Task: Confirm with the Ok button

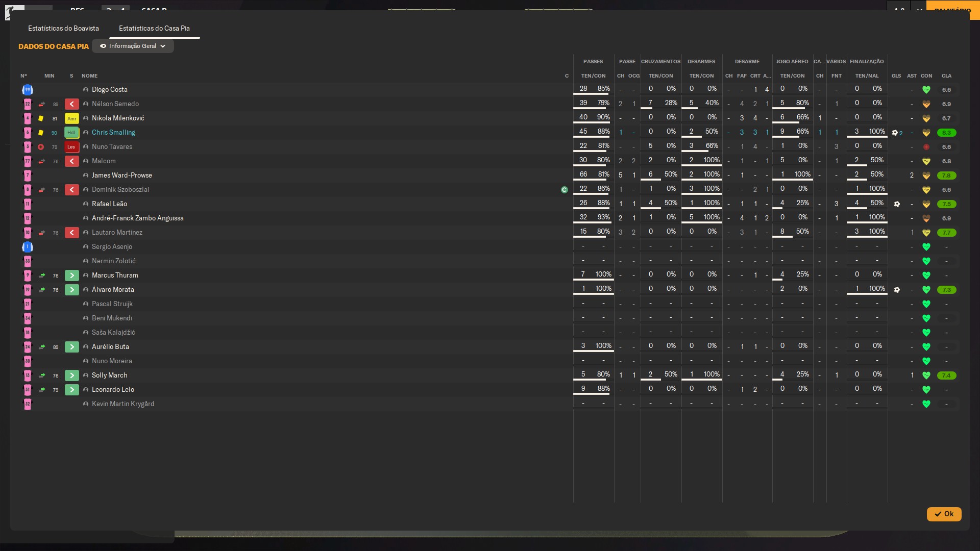Action: [944, 514]
